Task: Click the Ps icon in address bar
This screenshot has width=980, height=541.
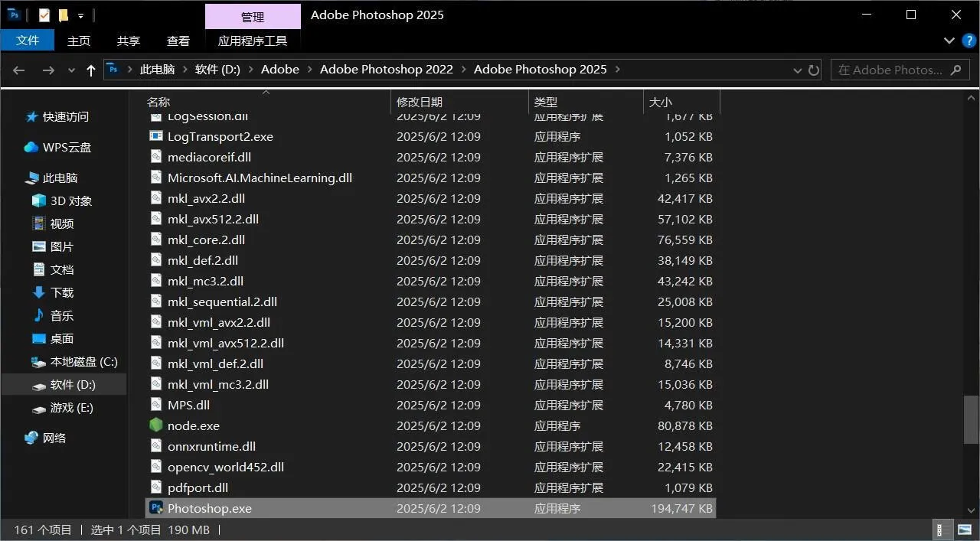Action: click(x=113, y=69)
